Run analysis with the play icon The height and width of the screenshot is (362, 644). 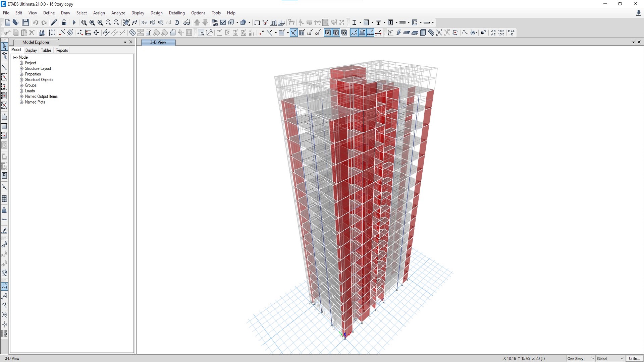pos(74,22)
